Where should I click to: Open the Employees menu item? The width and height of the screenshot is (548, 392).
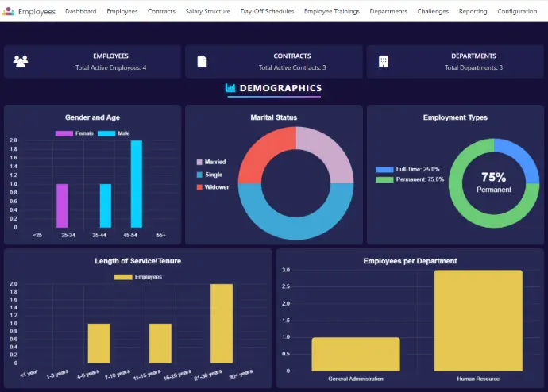pos(122,11)
